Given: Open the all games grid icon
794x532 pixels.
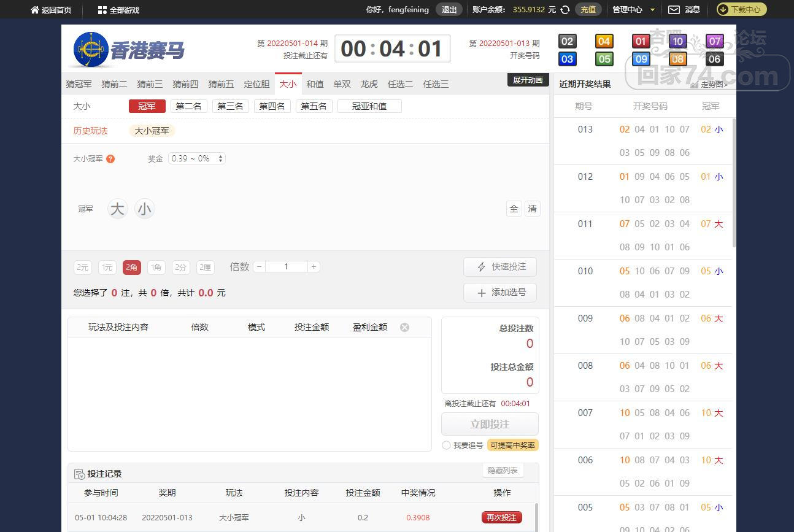Looking at the screenshot, I should pyautogui.click(x=102, y=10).
